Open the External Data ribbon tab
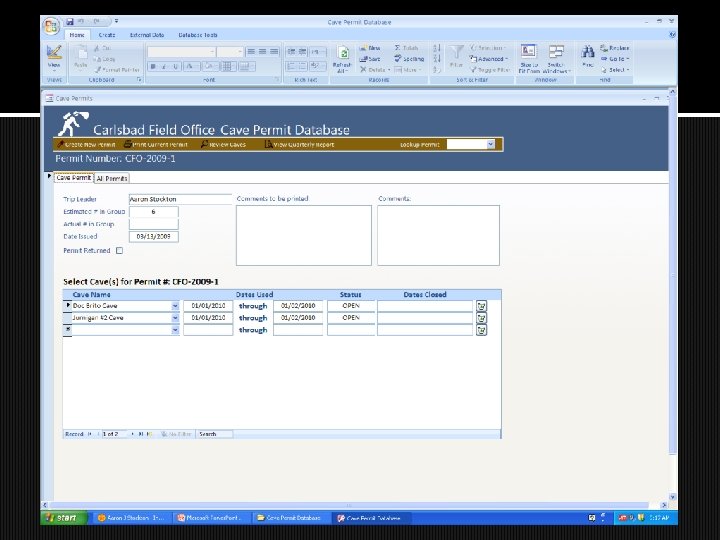 pyautogui.click(x=147, y=35)
